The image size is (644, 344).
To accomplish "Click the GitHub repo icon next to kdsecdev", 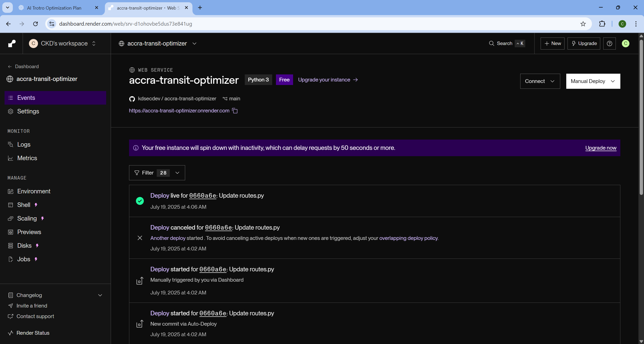I will (132, 99).
